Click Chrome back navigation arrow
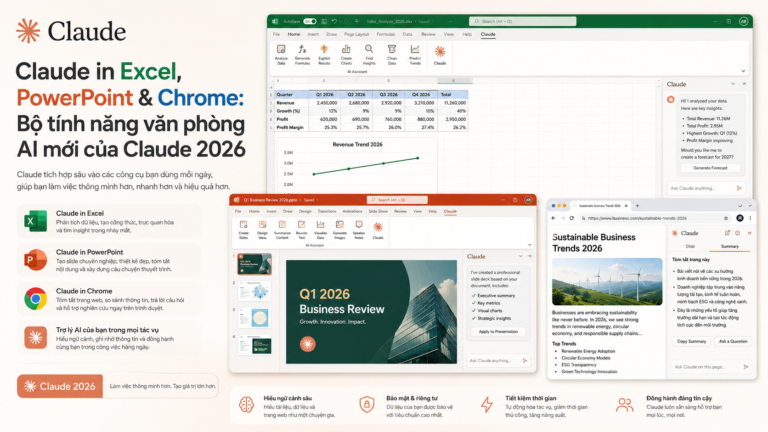 (x=553, y=218)
